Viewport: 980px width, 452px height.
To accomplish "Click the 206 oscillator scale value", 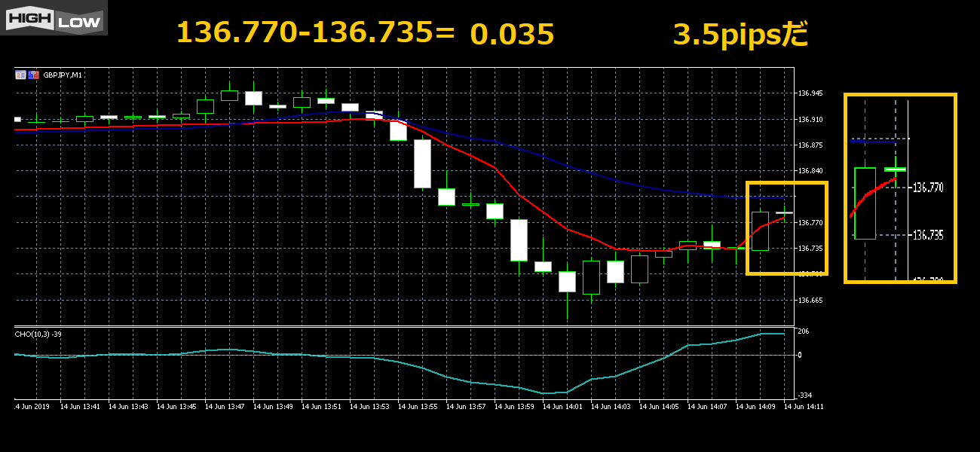I will point(804,331).
